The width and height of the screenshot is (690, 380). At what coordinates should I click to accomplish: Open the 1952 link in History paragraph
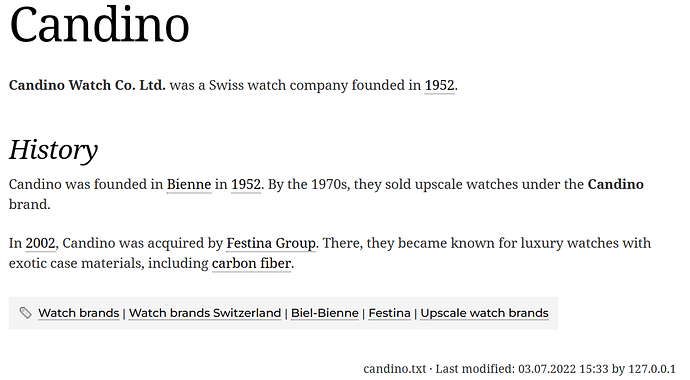(246, 184)
